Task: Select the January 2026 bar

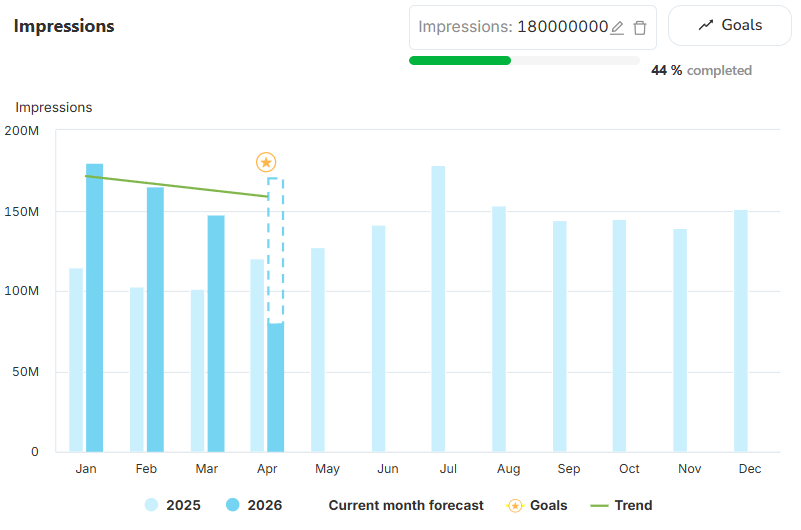Action: click(x=95, y=308)
